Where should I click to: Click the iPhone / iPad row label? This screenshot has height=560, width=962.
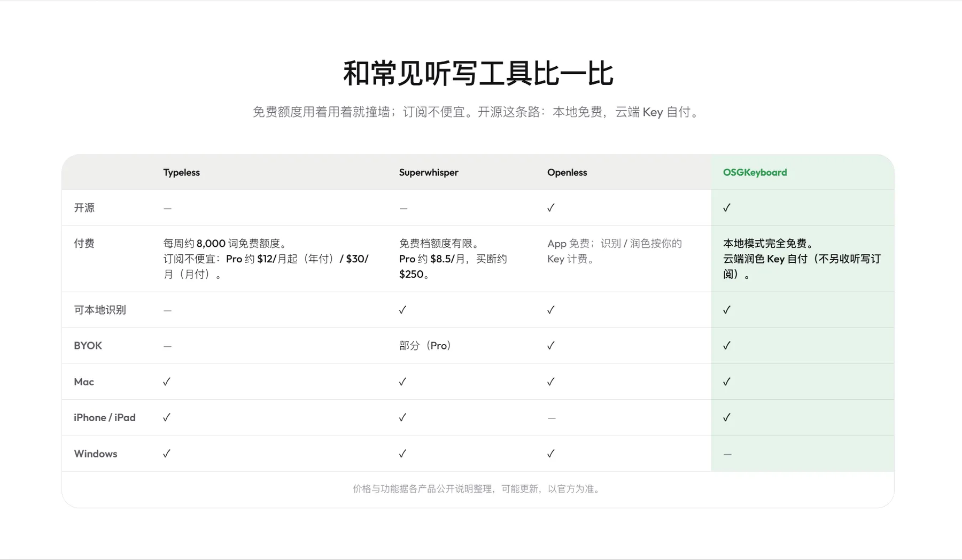tap(105, 417)
